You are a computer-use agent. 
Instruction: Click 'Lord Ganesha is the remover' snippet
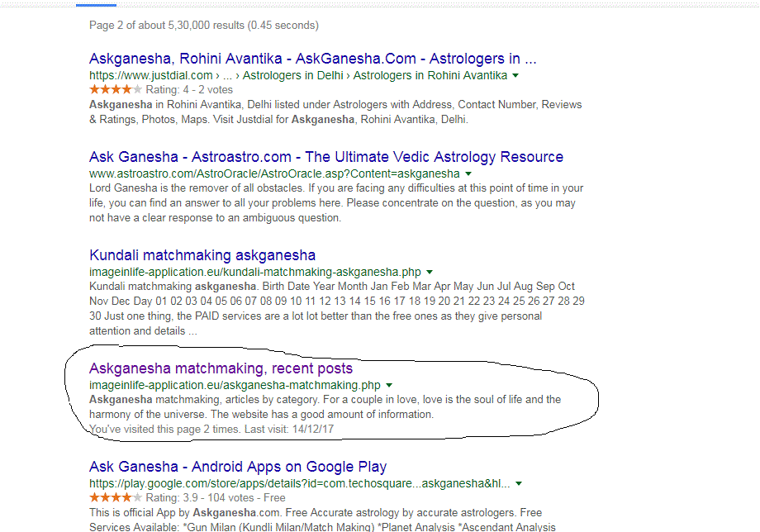(336, 203)
